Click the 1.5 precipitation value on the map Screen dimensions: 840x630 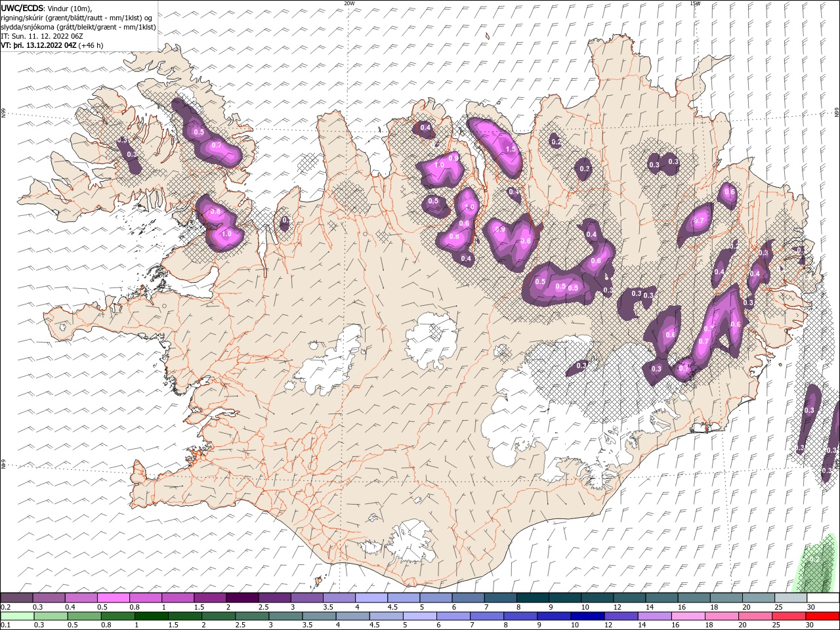[511, 149]
